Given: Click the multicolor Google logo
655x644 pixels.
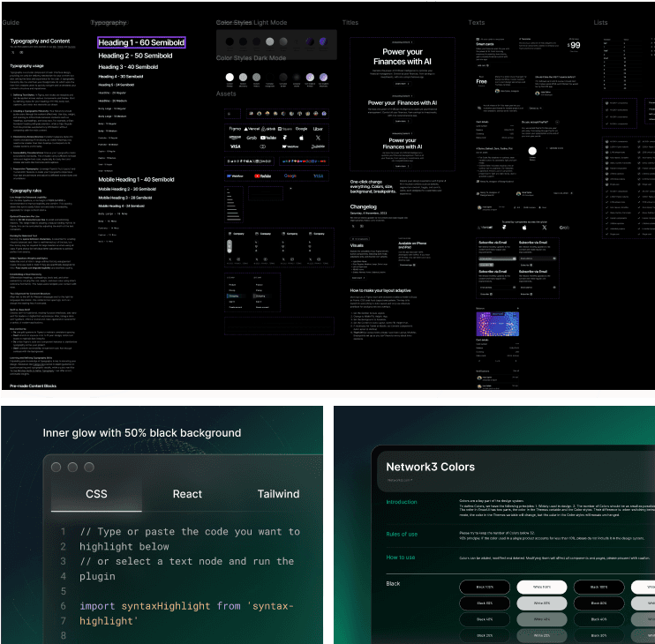Looking at the screenshot, I should (290, 176).
